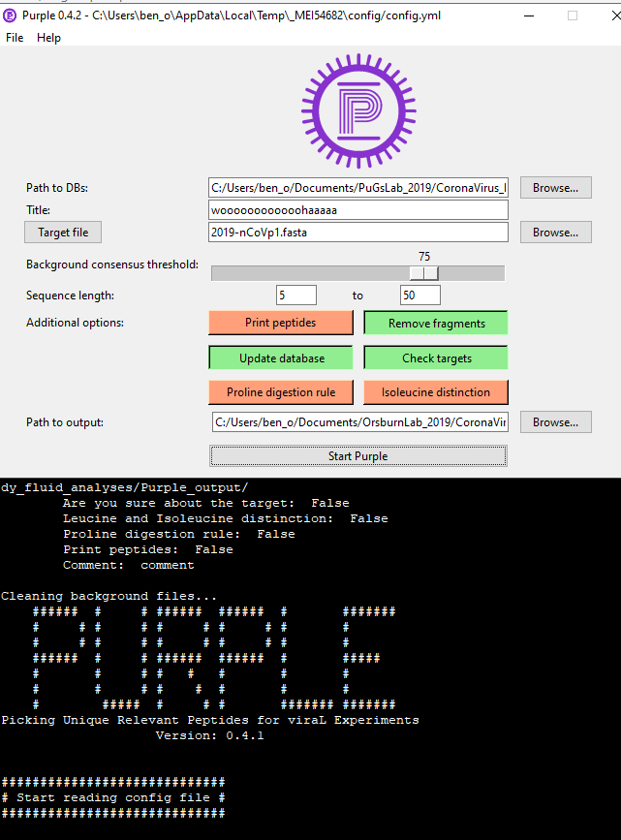Click the minimum sequence length field
Image resolution: width=621 pixels, height=840 pixels.
(296, 296)
